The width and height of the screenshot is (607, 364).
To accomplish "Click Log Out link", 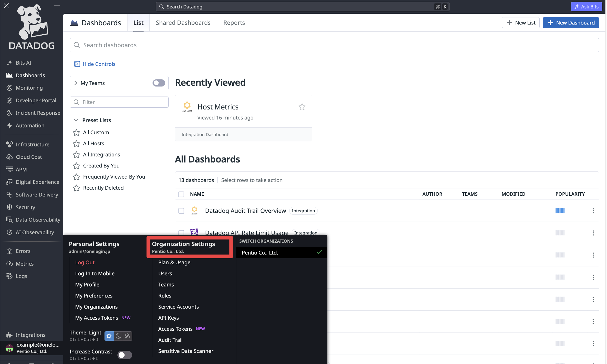I will [x=85, y=262].
